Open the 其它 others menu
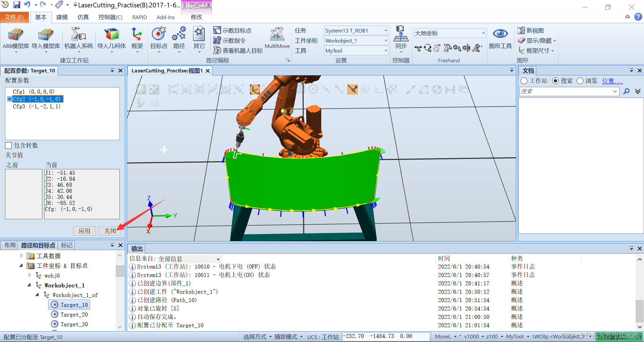 point(199,39)
